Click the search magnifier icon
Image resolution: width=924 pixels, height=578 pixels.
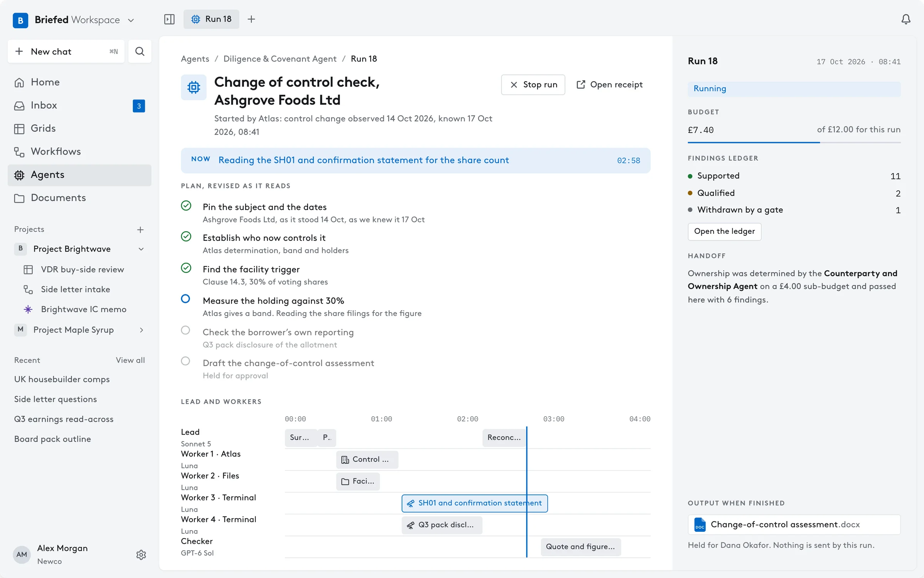pyautogui.click(x=140, y=51)
